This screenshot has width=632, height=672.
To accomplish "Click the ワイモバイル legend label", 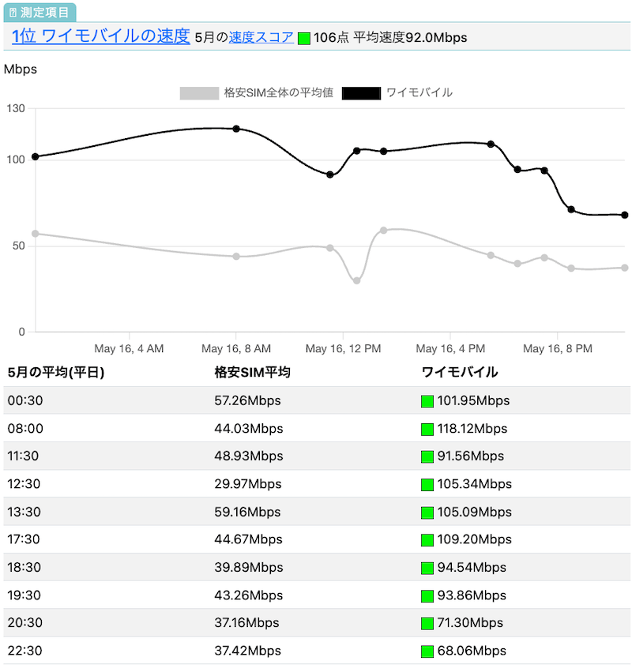I will [419, 92].
